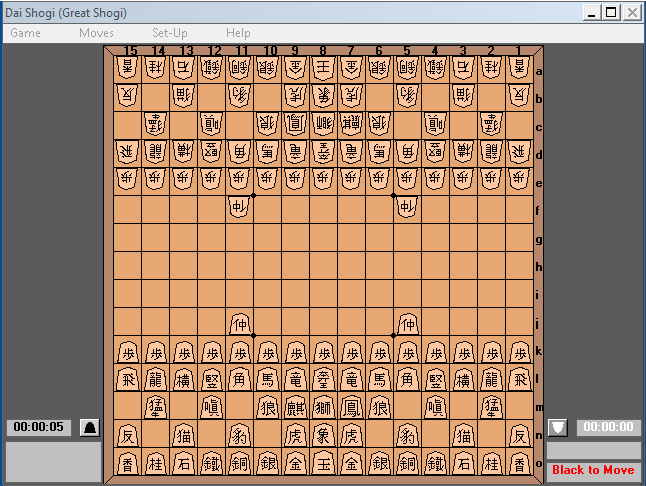Click the 00:00:05 left clock display
Image resolution: width=646 pixels, height=486 pixels.
tap(39, 427)
